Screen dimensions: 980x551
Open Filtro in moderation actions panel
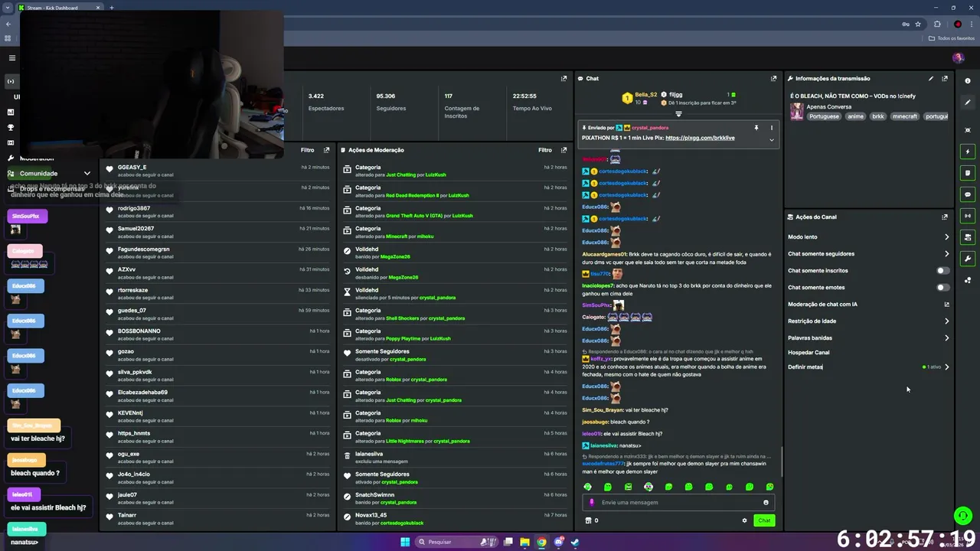pos(545,150)
